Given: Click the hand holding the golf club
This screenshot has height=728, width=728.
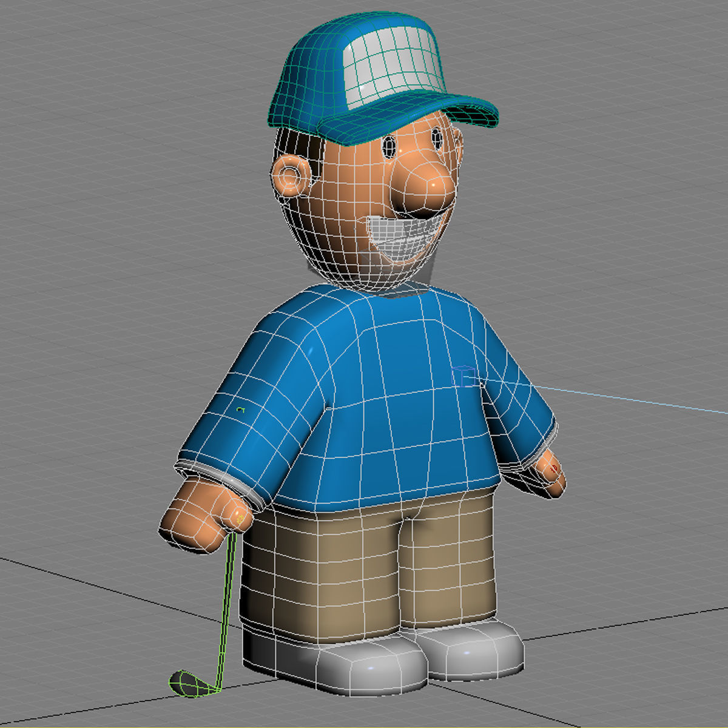Looking at the screenshot, I should 206,514.
